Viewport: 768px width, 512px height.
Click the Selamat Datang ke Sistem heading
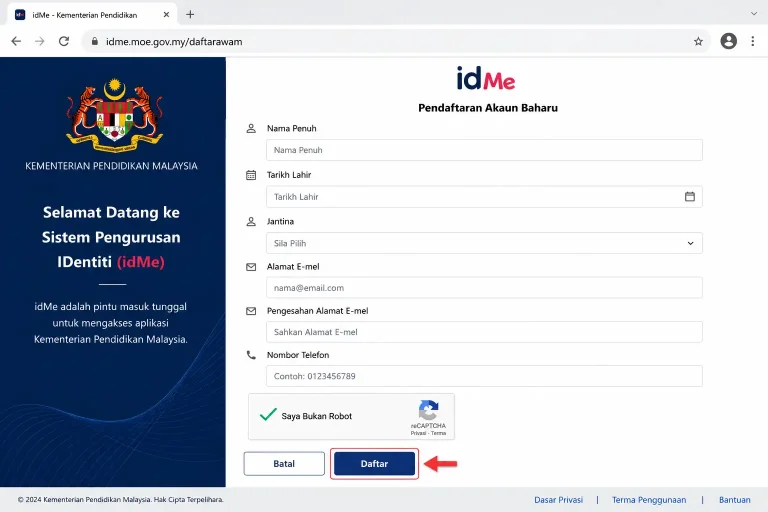tap(111, 237)
